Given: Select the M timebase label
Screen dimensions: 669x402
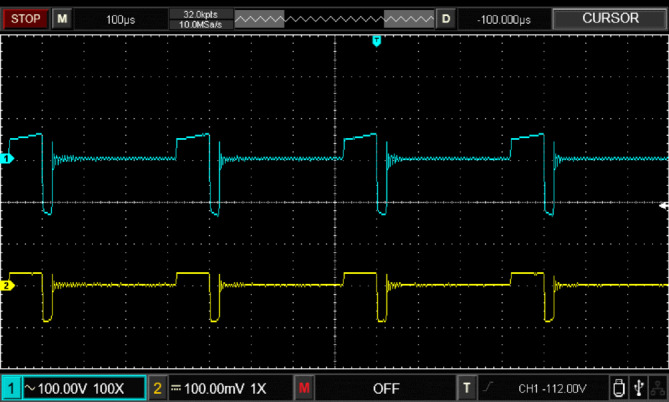Looking at the screenshot, I should pos(62,19).
